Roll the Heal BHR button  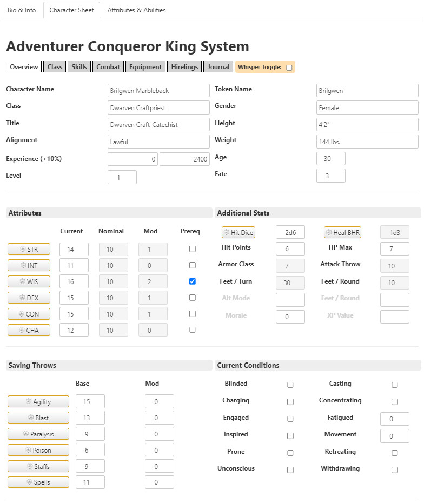tap(343, 232)
